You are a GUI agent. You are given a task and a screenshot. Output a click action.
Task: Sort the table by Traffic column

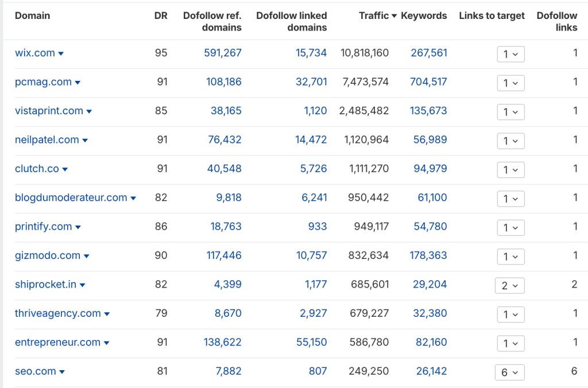click(x=378, y=15)
